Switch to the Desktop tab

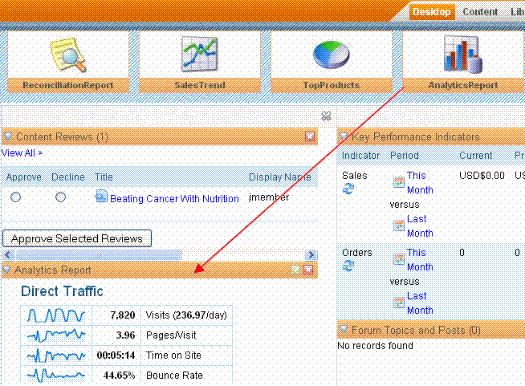(432, 12)
